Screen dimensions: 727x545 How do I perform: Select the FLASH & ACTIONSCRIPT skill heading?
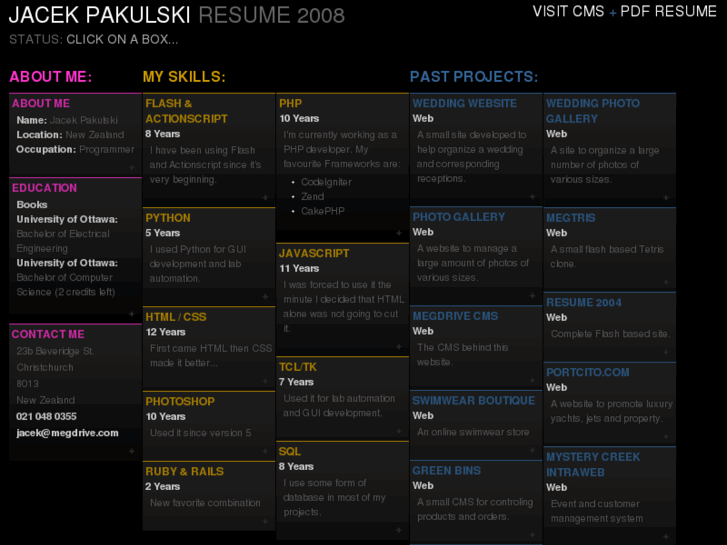pos(186,111)
